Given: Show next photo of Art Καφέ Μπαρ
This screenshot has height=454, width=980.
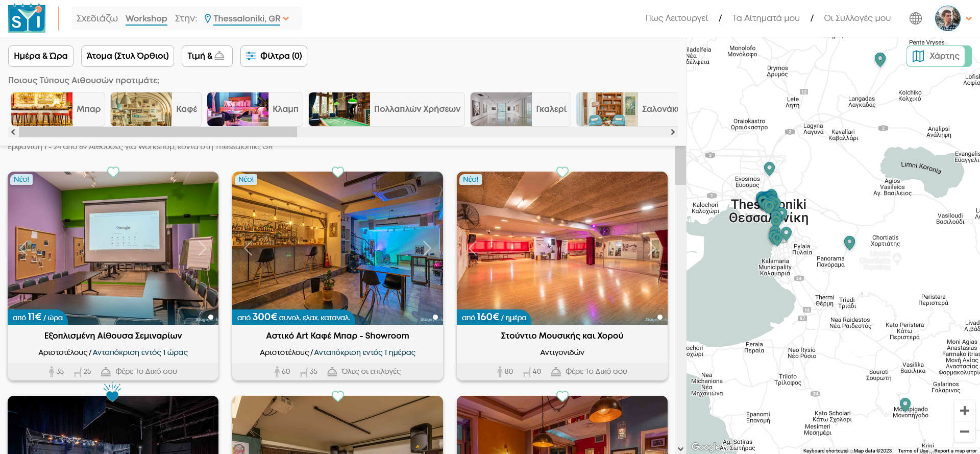Looking at the screenshot, I should click(427, 248).
